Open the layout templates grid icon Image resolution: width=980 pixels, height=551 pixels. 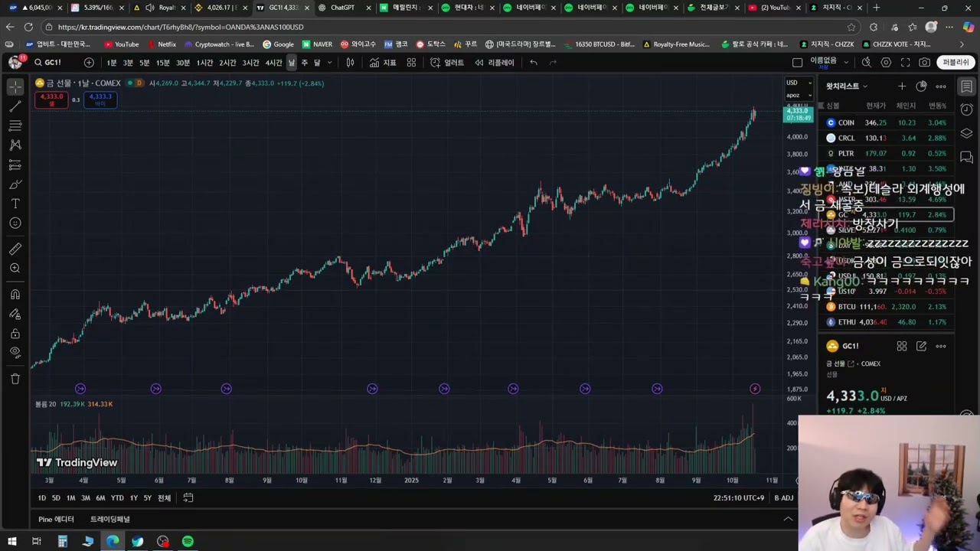coord(411,63)
